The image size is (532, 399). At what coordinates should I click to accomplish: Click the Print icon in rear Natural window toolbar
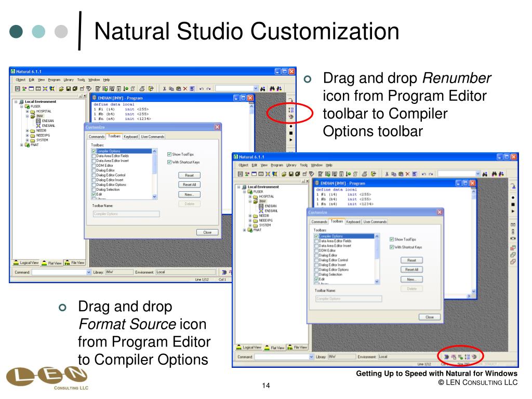(142, 89)
